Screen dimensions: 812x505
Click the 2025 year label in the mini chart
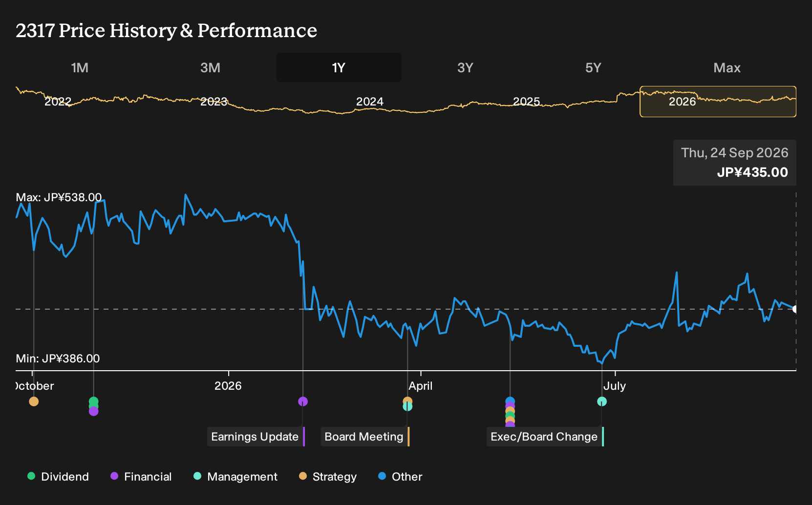point(526,102)
